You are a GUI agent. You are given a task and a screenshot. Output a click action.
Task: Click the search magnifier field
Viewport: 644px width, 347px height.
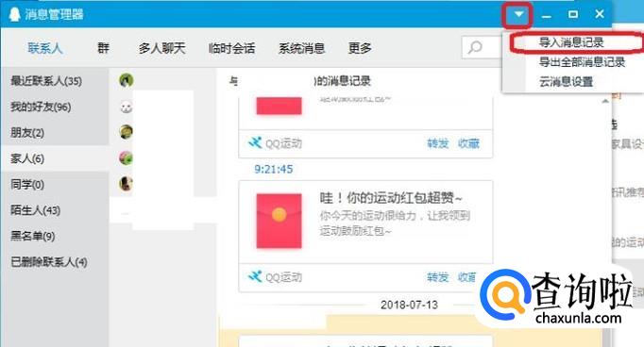click(x=481, y=47)
